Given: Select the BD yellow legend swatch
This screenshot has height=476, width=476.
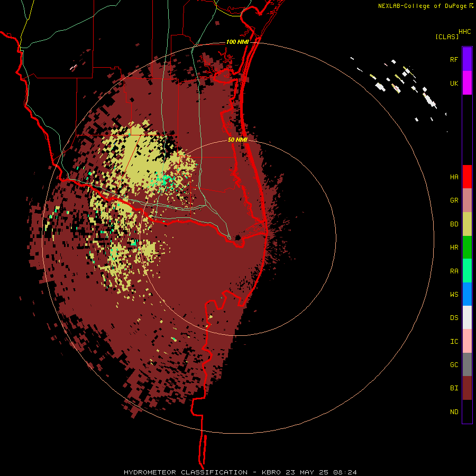Looking at the screenshot, I should pos(467,224).
